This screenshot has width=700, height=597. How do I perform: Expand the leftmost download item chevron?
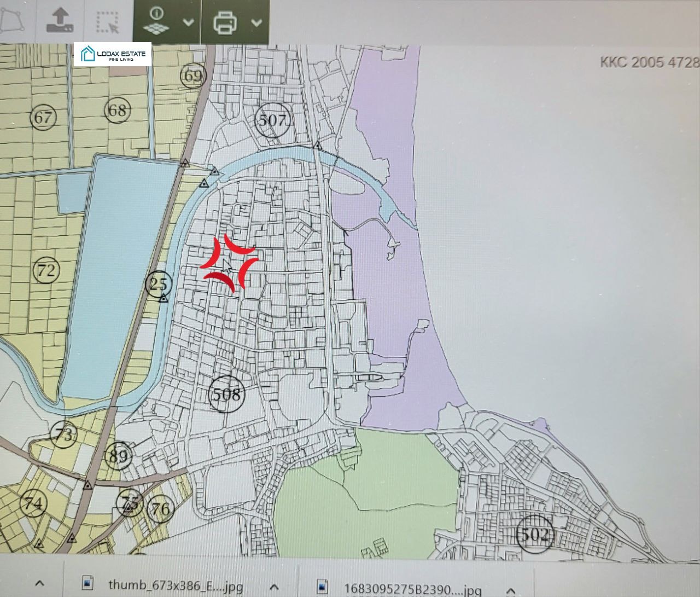point(39,583)
